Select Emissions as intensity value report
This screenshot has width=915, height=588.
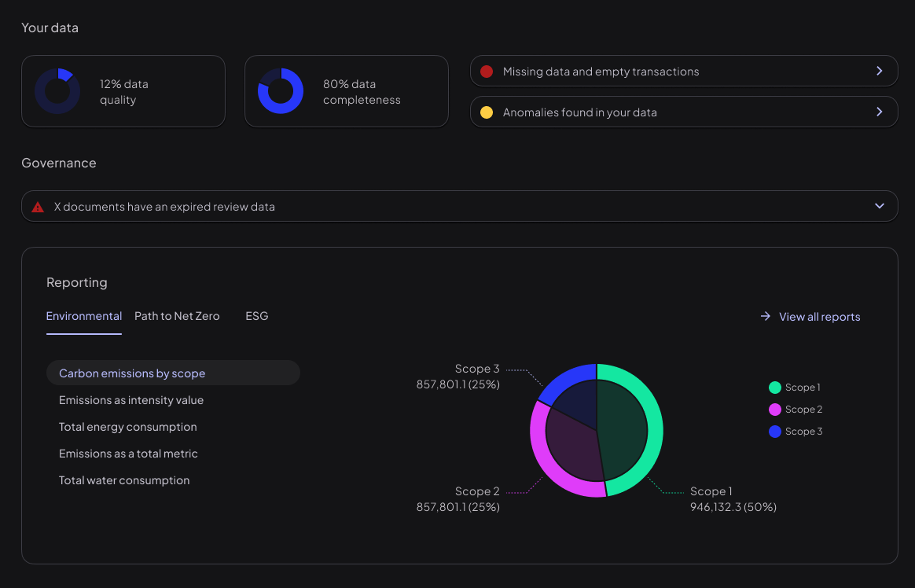(x=131, y=400)
